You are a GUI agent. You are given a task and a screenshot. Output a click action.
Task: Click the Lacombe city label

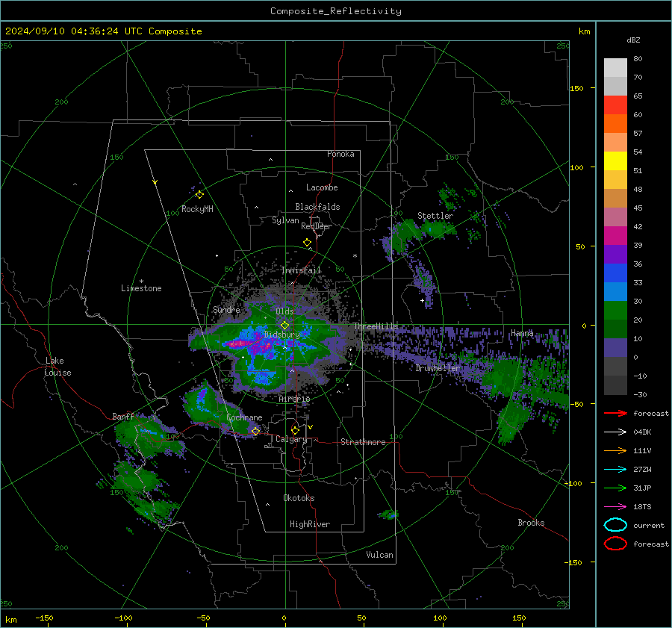point(322,187)
